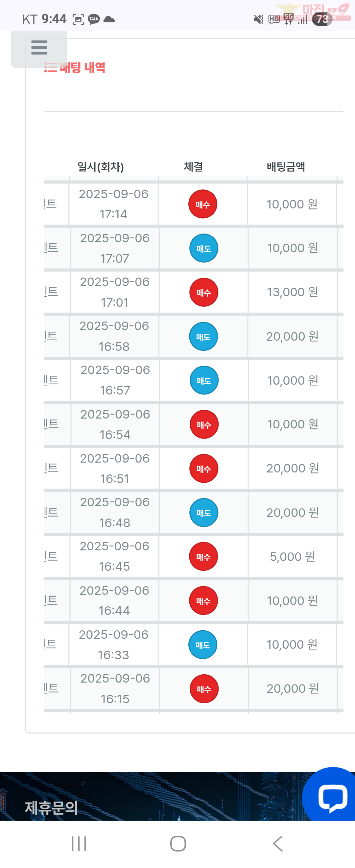Tap the Android home button
The image size is (355, 868).
[x=178, y=844]
